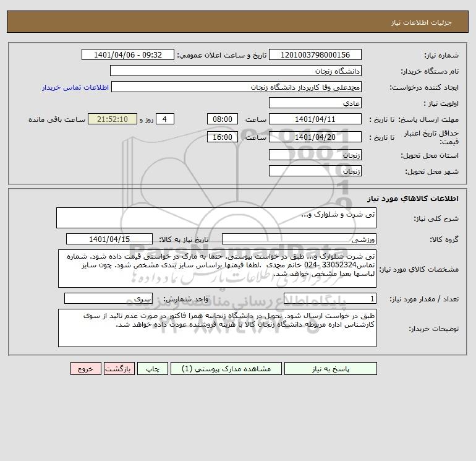Click the remaining time counter 21:52:10
Screen dimensions: 476x461
[113, 119]
